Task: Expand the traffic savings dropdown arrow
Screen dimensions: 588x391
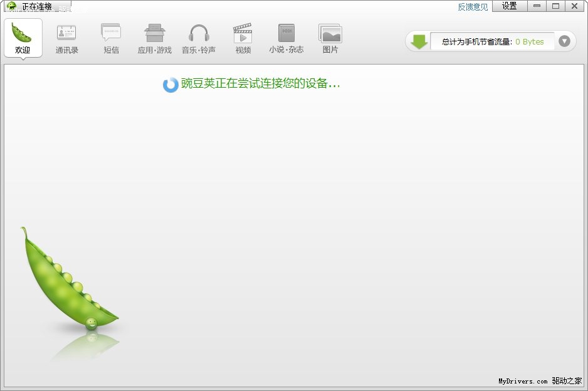Action: coord(564,41)
